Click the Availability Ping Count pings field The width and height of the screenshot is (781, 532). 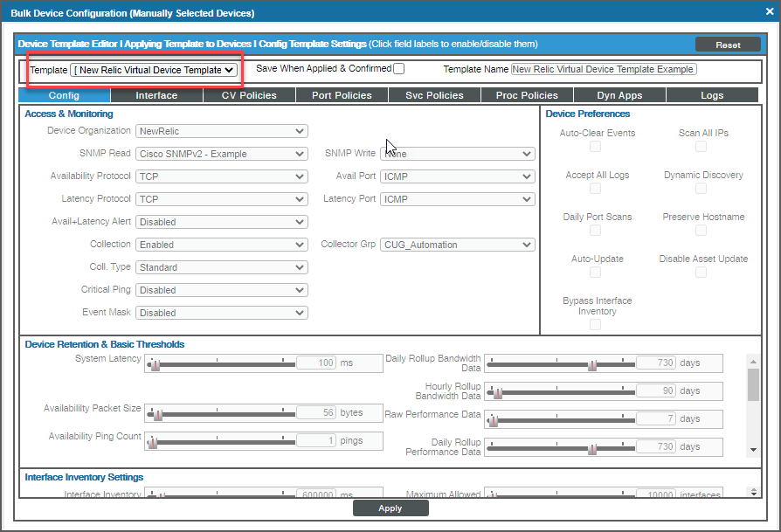tap(316, 440)
